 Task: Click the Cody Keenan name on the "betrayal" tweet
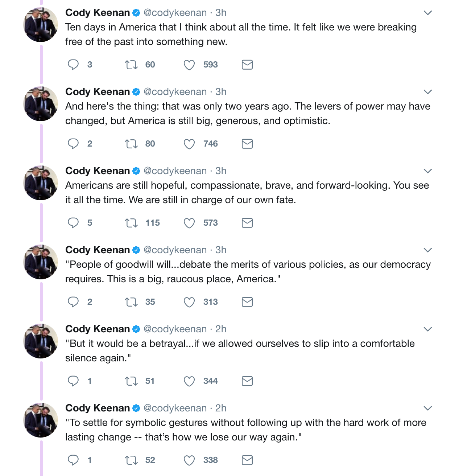(98, 329)
